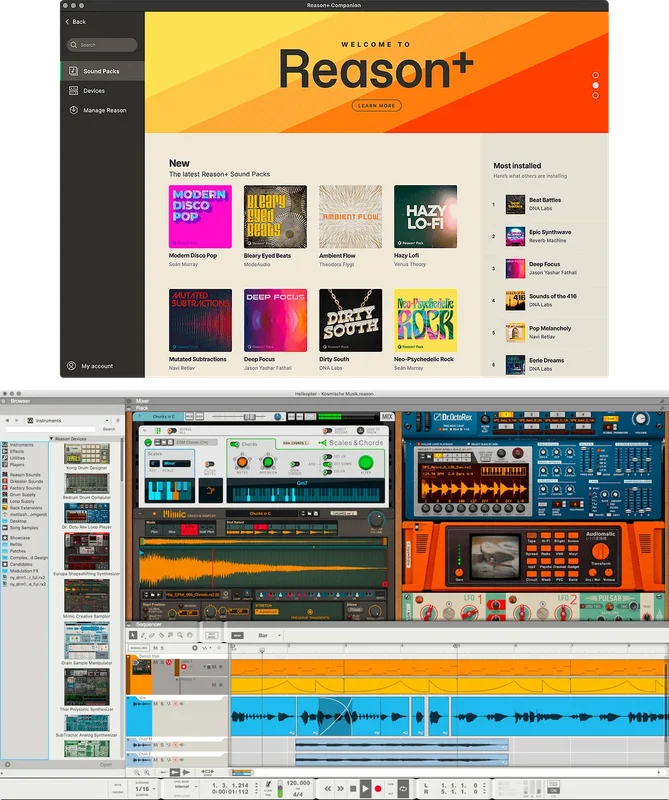Viewport: 669px width, 800px height.
Task: Open the Bar snap value dropdown
Action: coord(269,636)
